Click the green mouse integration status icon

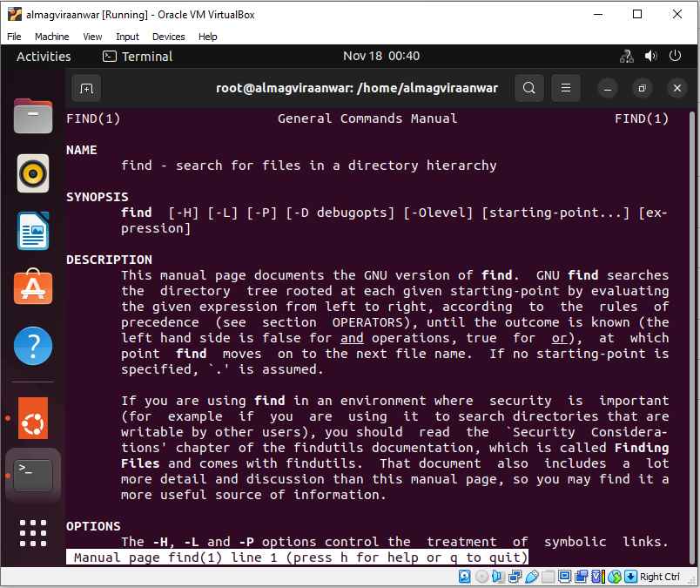615,577
